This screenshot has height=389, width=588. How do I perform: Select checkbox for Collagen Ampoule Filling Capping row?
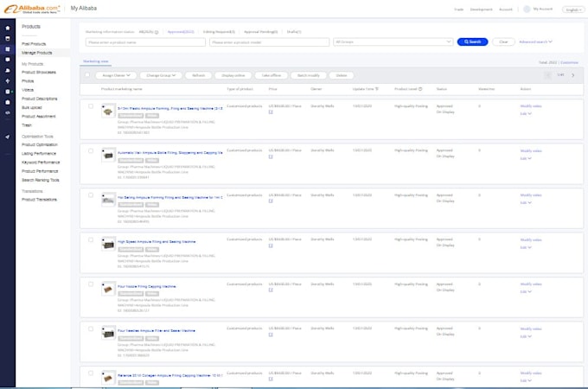pyautogui.click(x=91, y=373)
